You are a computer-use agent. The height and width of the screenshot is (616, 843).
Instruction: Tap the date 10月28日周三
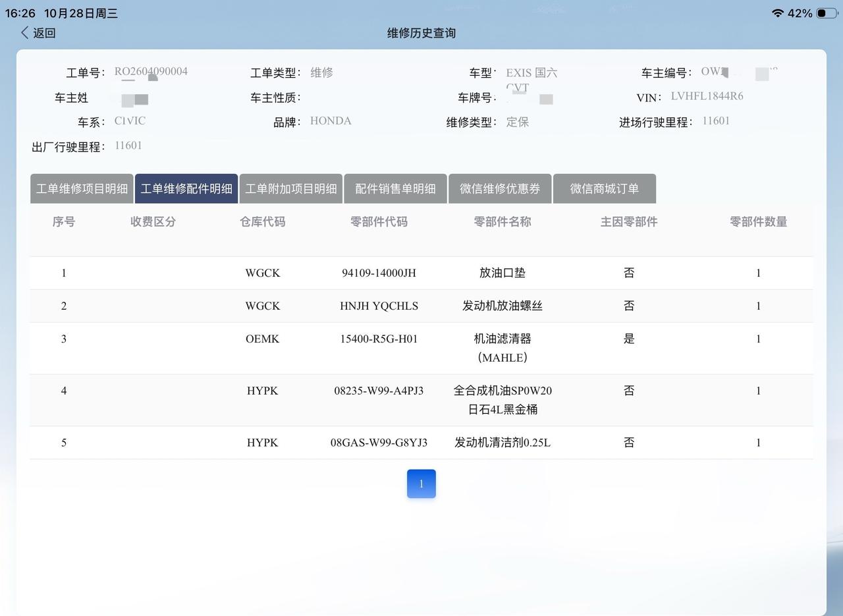click(x=81, y=13)
